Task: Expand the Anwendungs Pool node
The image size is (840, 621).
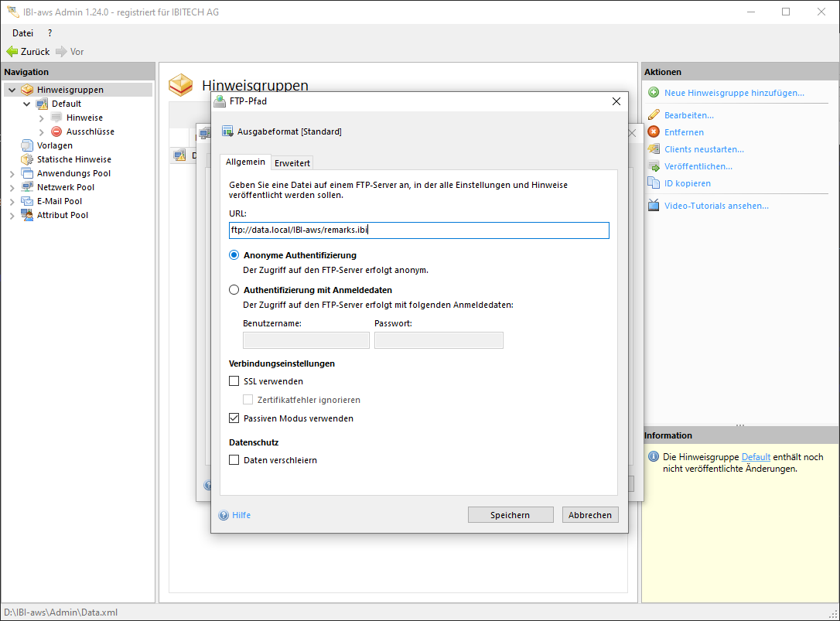Action: [x=12, y=173]
